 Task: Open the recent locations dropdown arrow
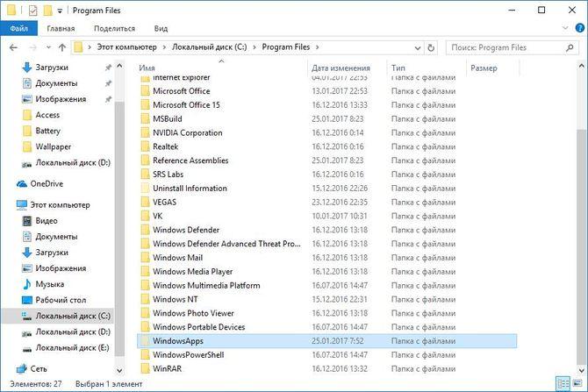[48, 47]
